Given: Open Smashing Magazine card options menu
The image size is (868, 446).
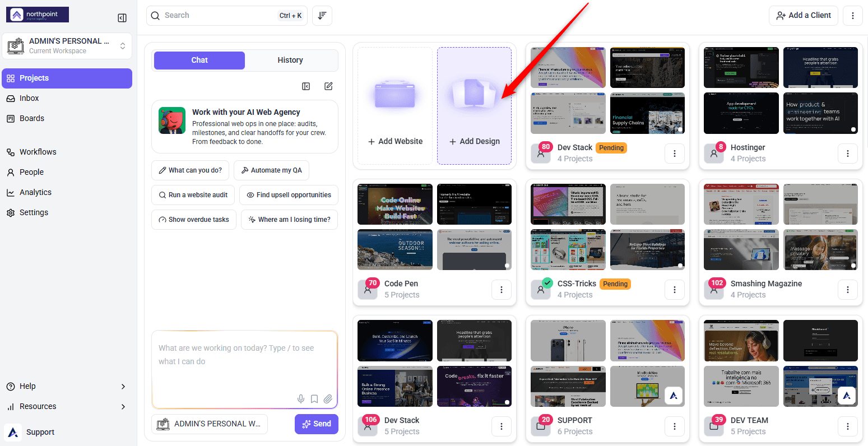Looking at the screenshot, I should click(848, 290).
